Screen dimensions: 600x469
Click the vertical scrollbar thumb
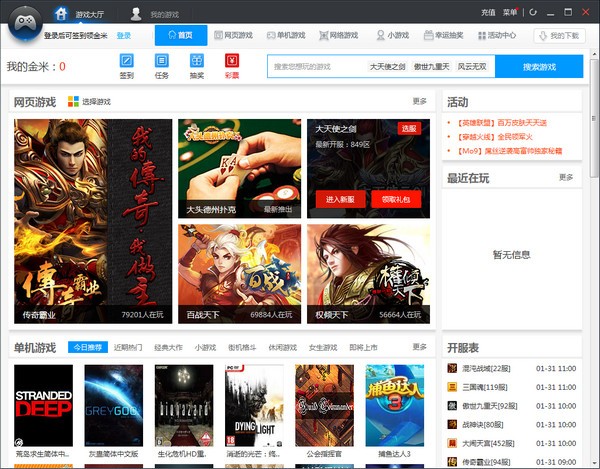pos(594,119)
